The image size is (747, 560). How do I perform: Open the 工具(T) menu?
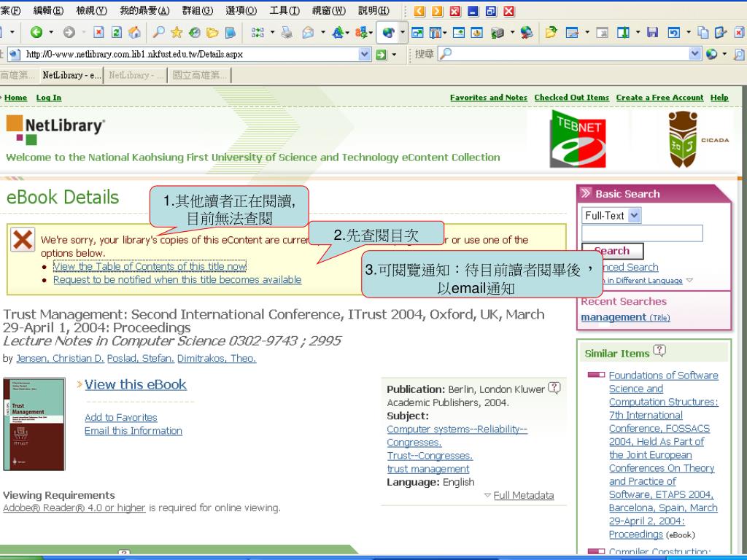pos(285,10)
